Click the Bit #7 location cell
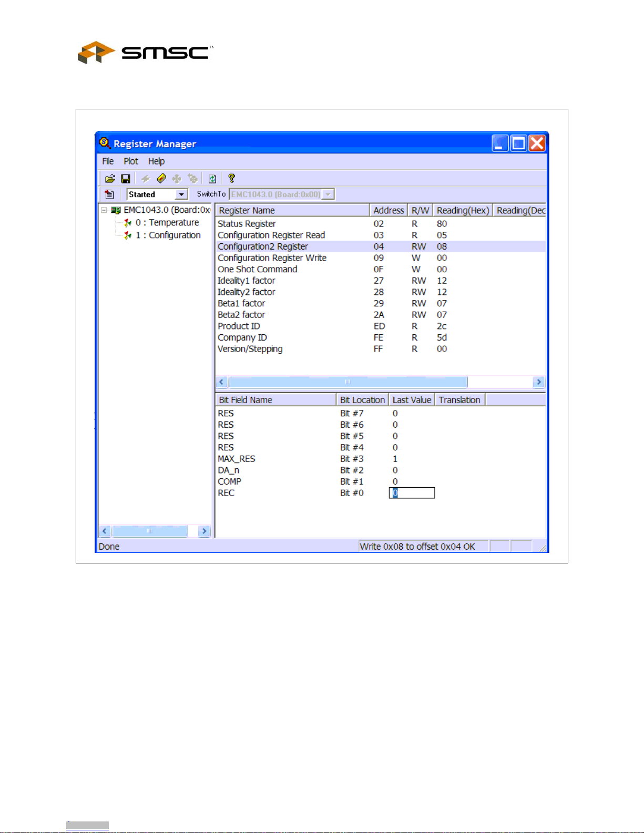This screenshot has width=644, height=833. click(352, 414)
